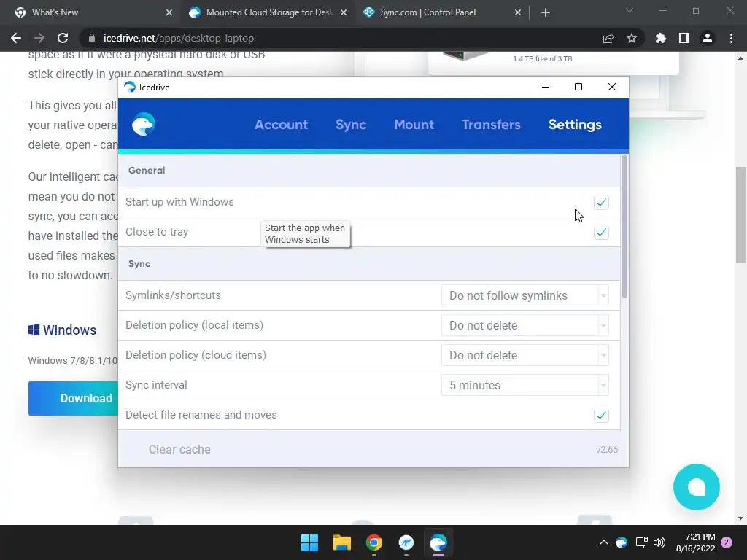Click the Symlinks/shortcuts label

[173, 295]
